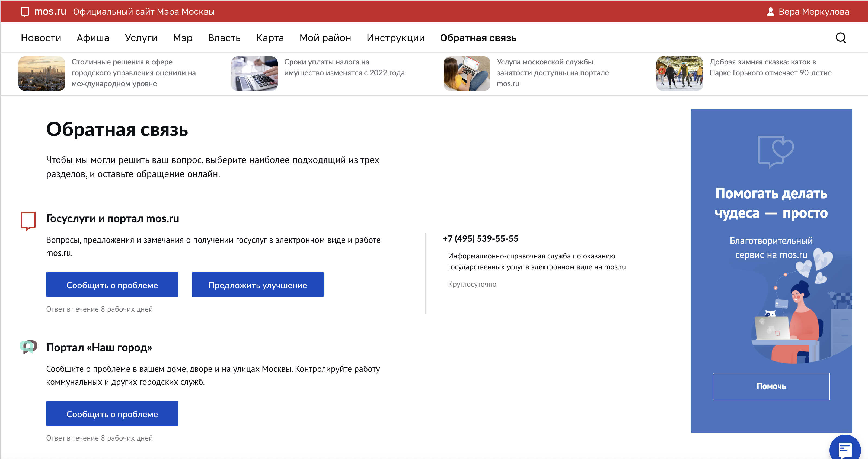868x459 pixels.
Task: Open Карта in the navigation
Action: (x=270, y=38)
